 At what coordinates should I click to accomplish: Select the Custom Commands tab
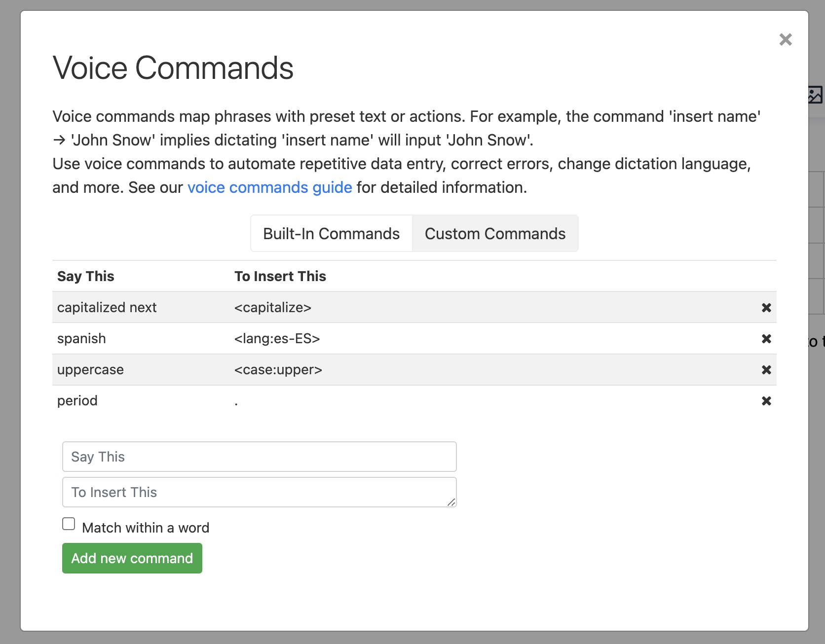point(495,234)
